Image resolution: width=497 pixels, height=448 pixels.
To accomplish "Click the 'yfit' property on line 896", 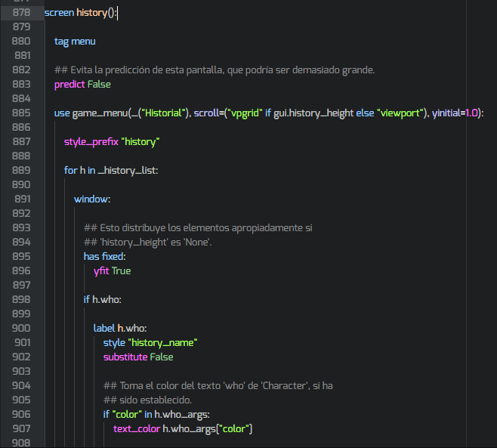I will point(101,270).
